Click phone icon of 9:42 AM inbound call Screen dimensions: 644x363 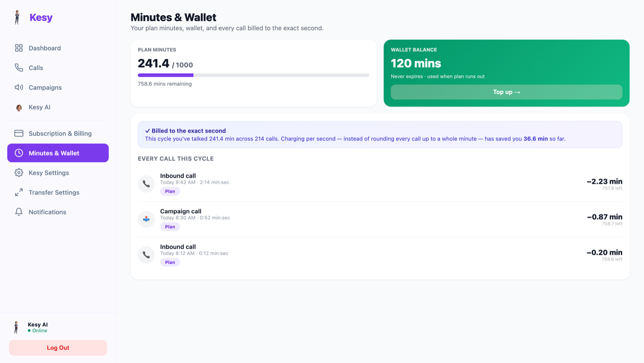click(146, 184)
